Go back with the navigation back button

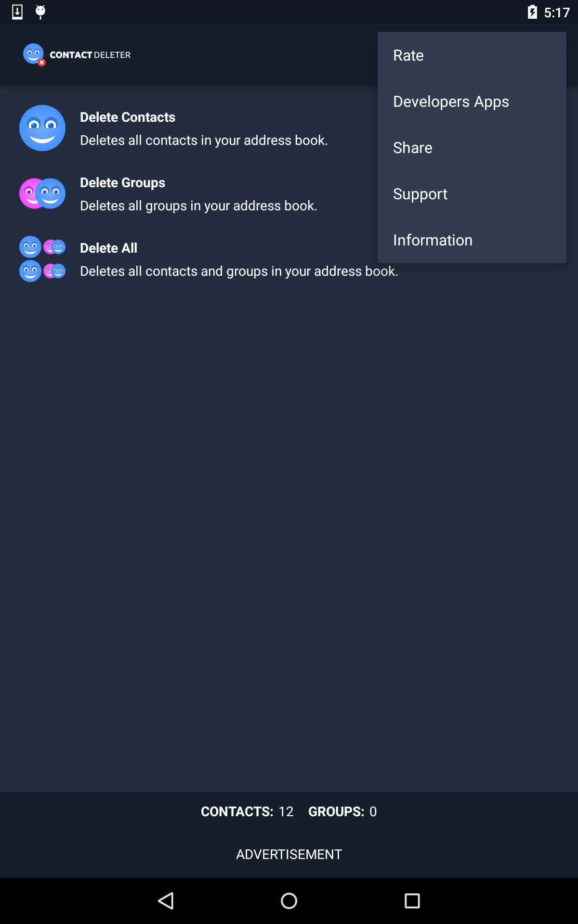click(166, 901)
